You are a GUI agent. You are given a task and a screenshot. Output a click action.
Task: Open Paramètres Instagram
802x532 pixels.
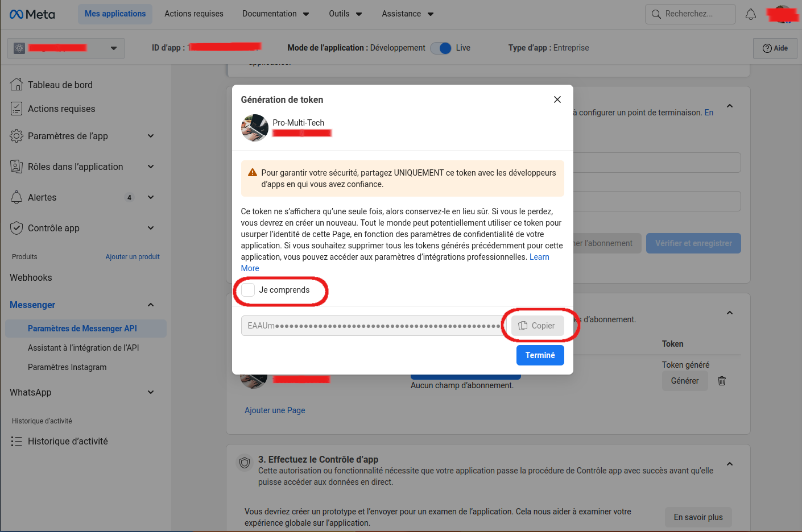[67, 367]
